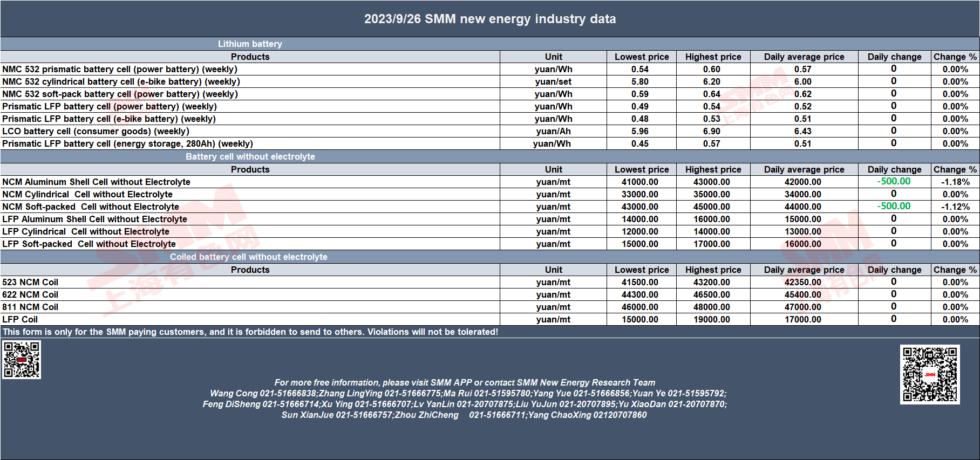Click 'Daily average price' header in coiled cell table
The width and height of the screenshot is (980, 460).
[804, 270]
